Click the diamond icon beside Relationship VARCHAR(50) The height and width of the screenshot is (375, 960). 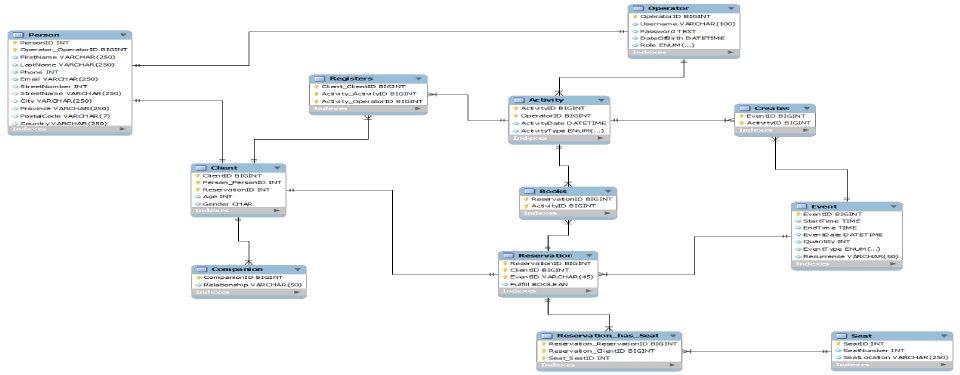point(198,285)
